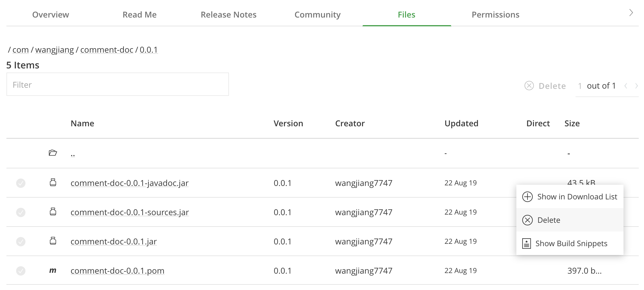Viewport: 644px width, 290px height.
Task: Click the 397.0 b... size value
Action: [x=584, y=271]
